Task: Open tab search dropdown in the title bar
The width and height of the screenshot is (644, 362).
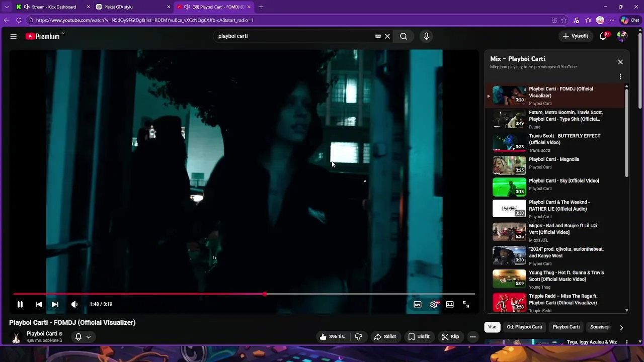Action: [x=6, y=7]
